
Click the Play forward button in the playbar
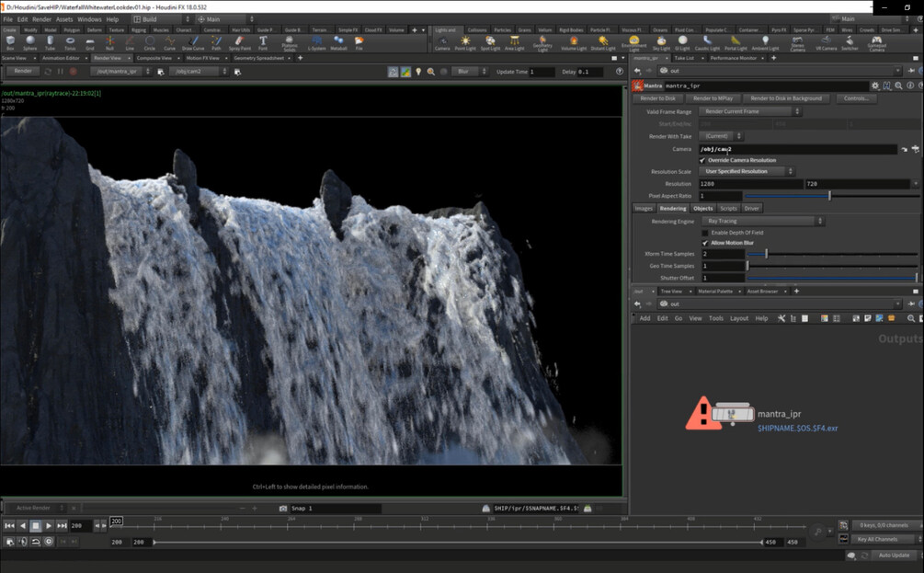pos(49,525)
